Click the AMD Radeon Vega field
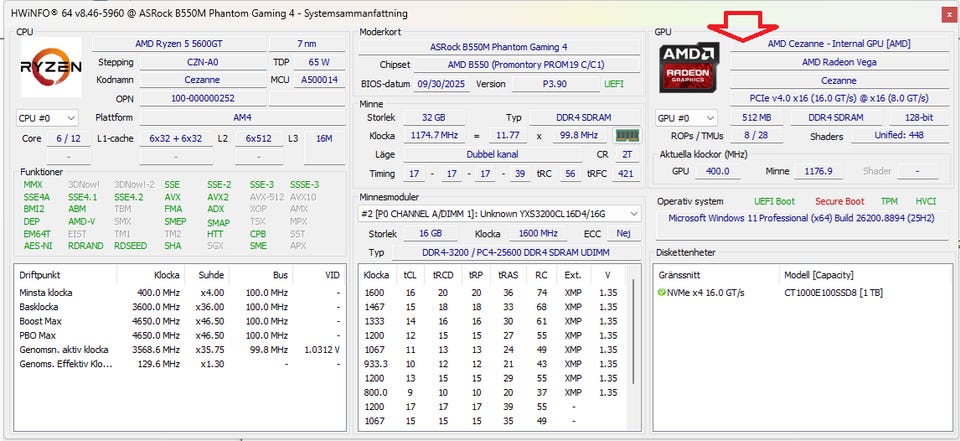This screenshot has width=960, height=441. click(839, 62)
